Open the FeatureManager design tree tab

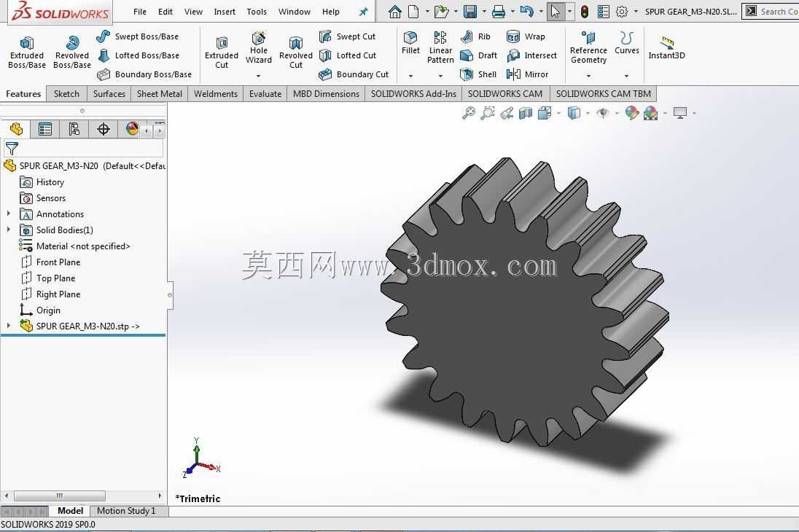[x=16, y=129]
